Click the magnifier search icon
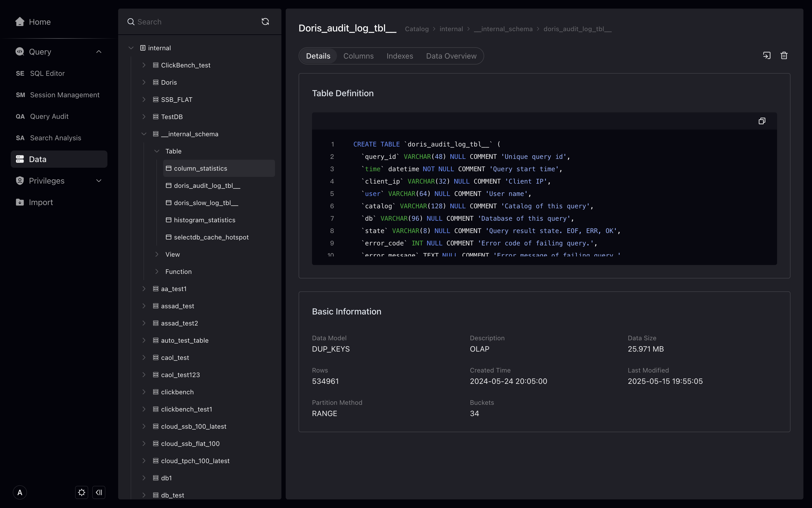The height and width of the screenshot is (508, 812). pyautogui.click(x=131, y=22)
